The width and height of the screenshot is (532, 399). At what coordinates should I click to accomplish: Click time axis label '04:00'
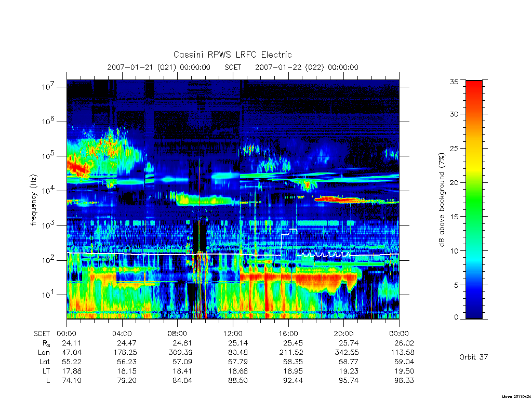pyautogui.click(x=122, y=334)
